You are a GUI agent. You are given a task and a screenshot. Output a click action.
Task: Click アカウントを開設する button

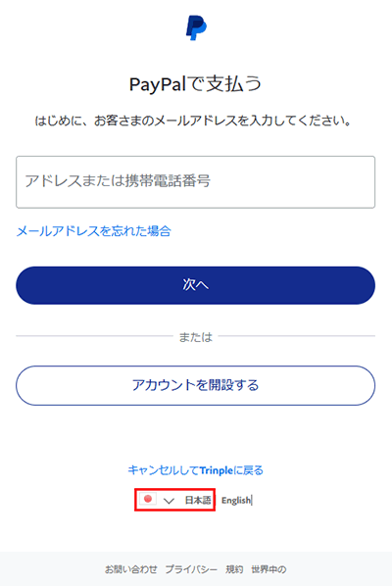pos(195,385)
